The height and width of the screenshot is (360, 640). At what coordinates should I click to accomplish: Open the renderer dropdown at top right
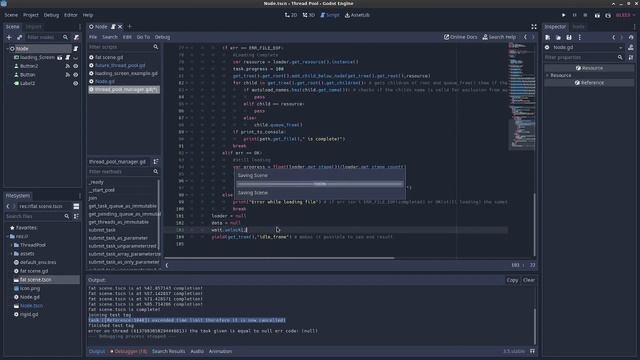pyautogui.click(x=625, y=15)
